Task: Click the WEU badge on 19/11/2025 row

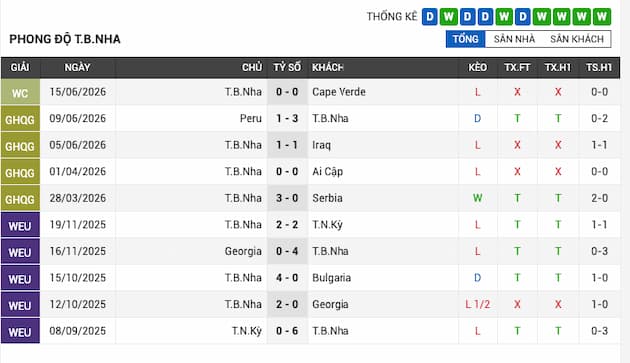Action: (x=20, y=225)
